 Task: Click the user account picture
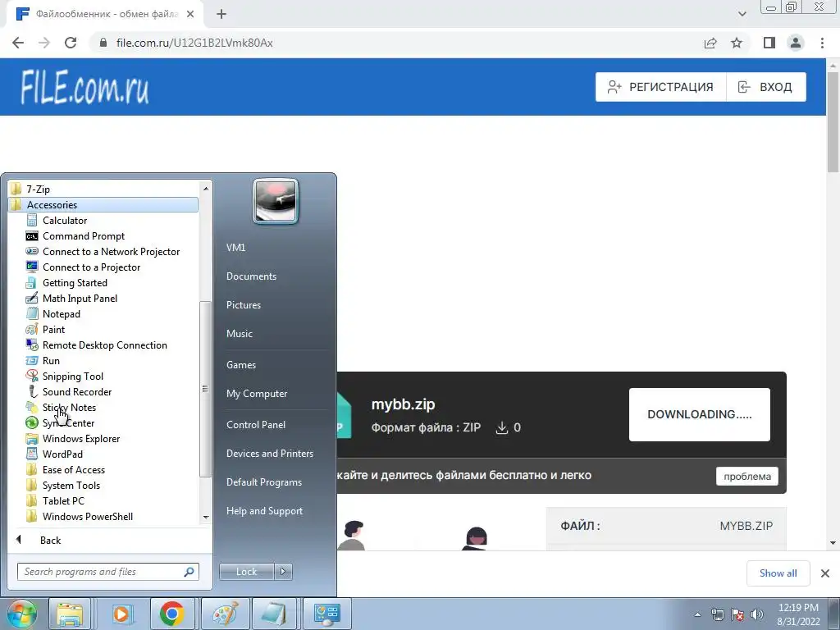(276, 202)
